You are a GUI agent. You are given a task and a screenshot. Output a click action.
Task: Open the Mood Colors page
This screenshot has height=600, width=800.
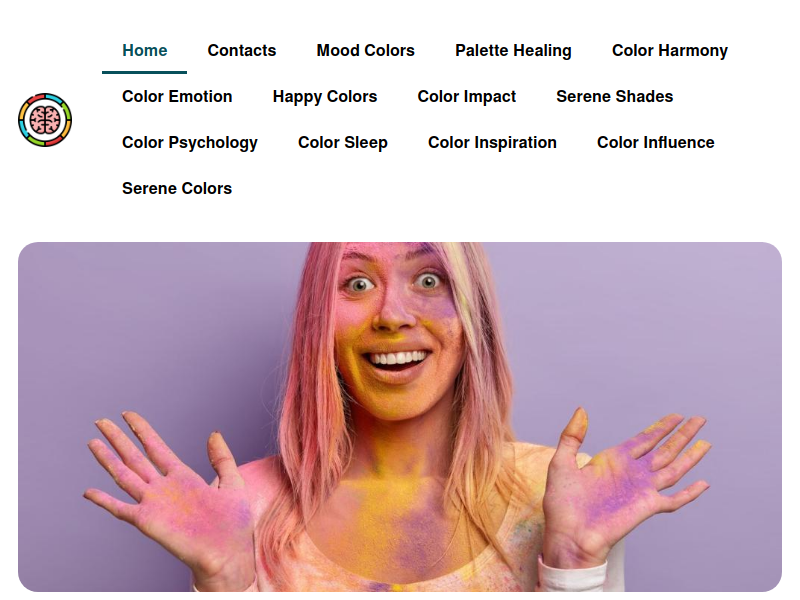pos(365,51)
